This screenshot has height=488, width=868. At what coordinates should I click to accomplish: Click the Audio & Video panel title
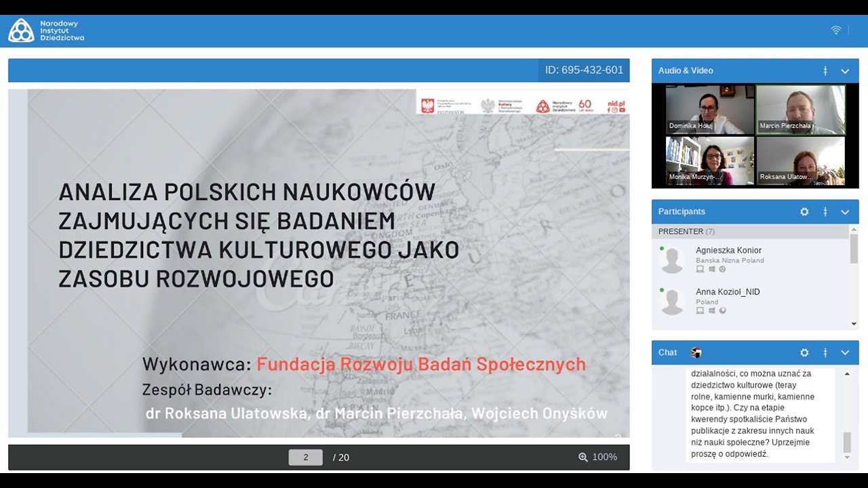[686, 70]
